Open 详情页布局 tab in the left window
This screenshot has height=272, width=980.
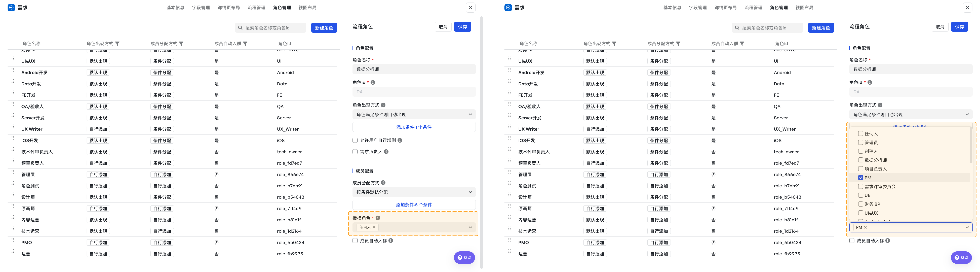coord(229,8)
